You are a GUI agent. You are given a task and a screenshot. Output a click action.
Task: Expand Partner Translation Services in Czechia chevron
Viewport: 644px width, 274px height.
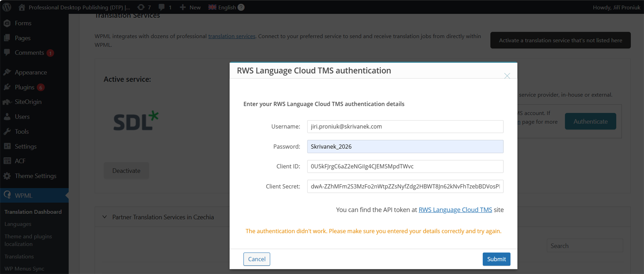point(104,217)
